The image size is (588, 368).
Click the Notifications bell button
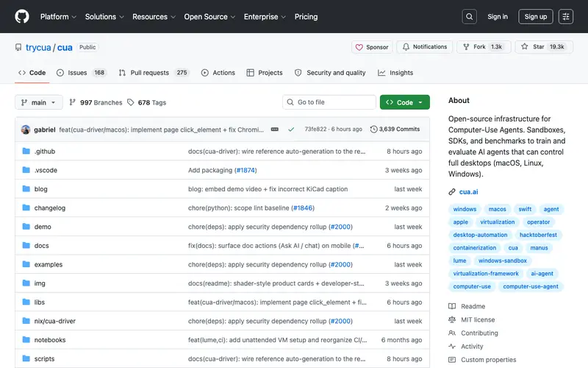click(425, 47)
